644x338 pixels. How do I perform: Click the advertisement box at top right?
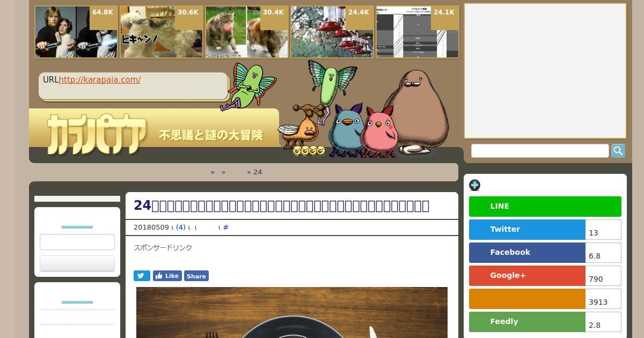[545, 71]
